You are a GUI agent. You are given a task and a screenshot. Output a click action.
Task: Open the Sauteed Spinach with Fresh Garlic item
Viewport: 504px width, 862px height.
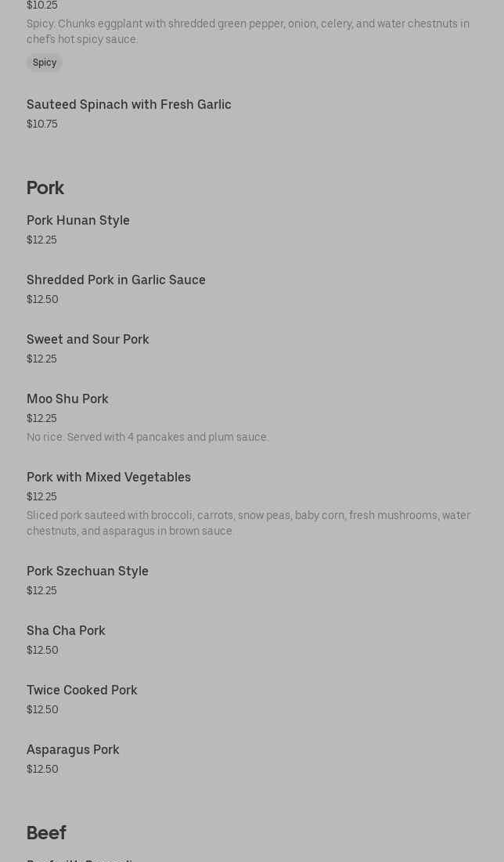(x=129, y=105)
